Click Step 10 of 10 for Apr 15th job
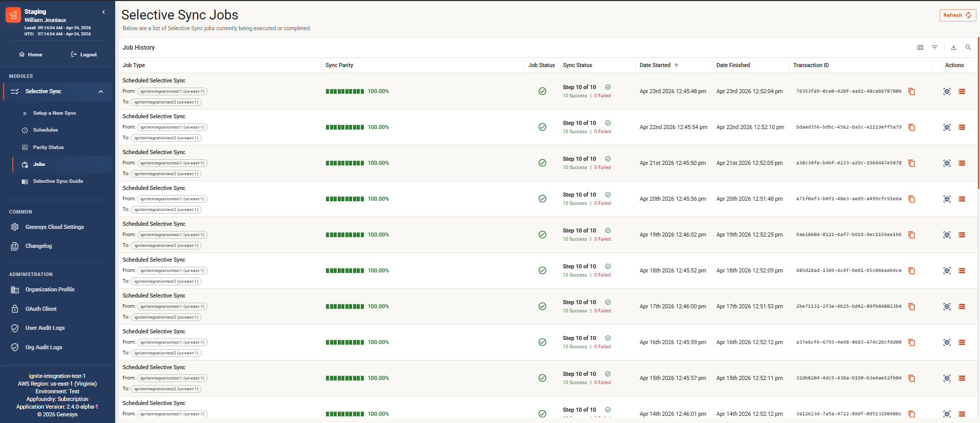This screenshot has height=423, width=980. [579, 374]
